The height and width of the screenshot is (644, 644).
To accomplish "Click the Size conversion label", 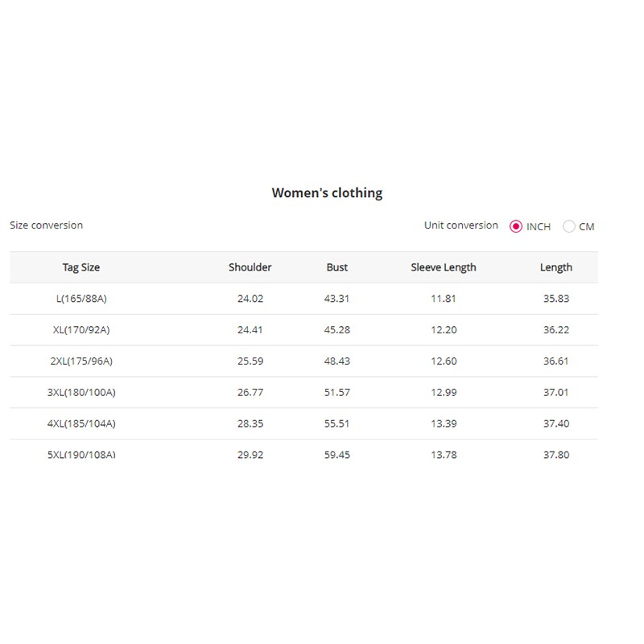I will point(47,225).
